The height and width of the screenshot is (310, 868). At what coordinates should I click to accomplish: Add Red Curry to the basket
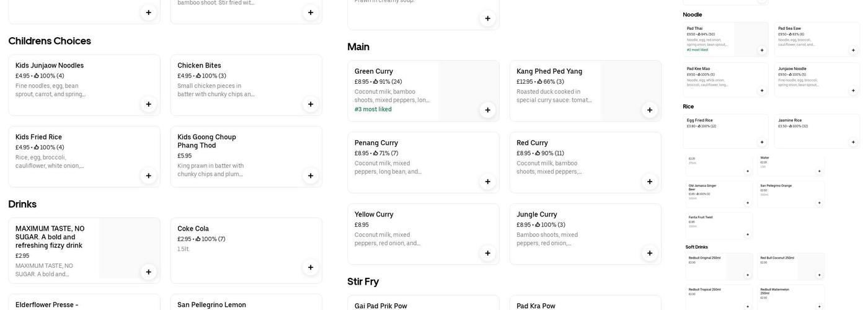[650, 182]
